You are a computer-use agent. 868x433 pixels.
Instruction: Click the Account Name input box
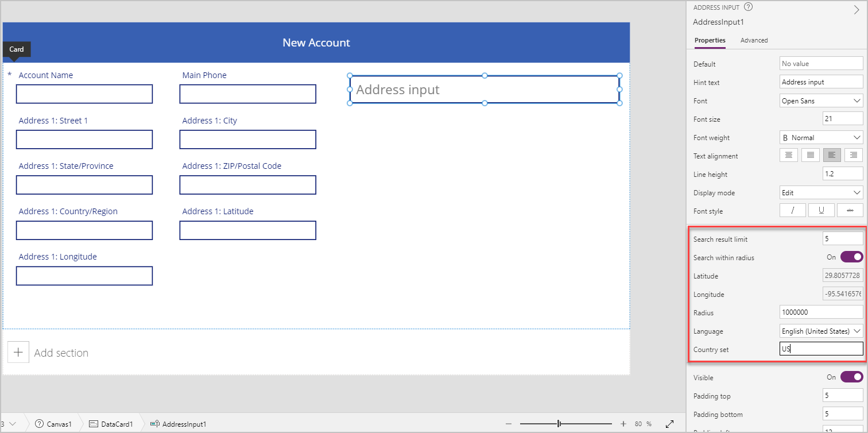click(84, 94)
